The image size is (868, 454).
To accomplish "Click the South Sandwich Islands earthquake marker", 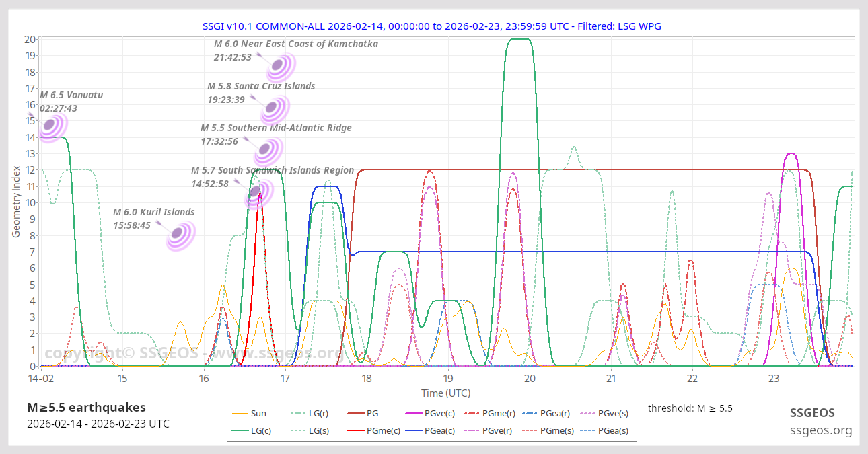I will point(256,192).
